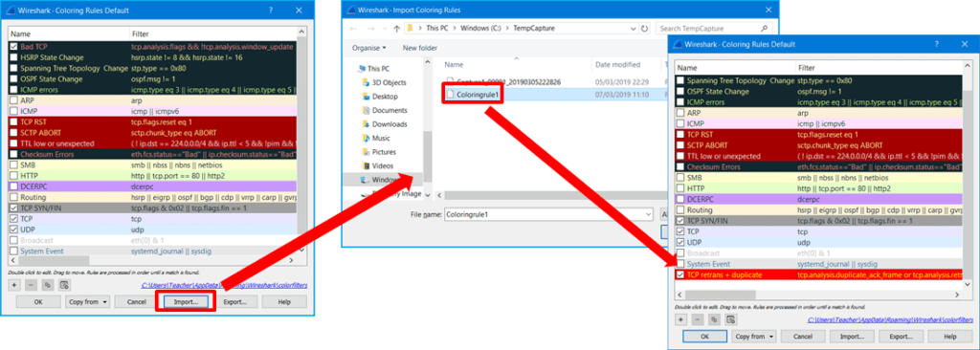Click the Downloads folder icon in navigation pane
The height and width of the screenshot is (350, 980).
(x=366, y=124)
